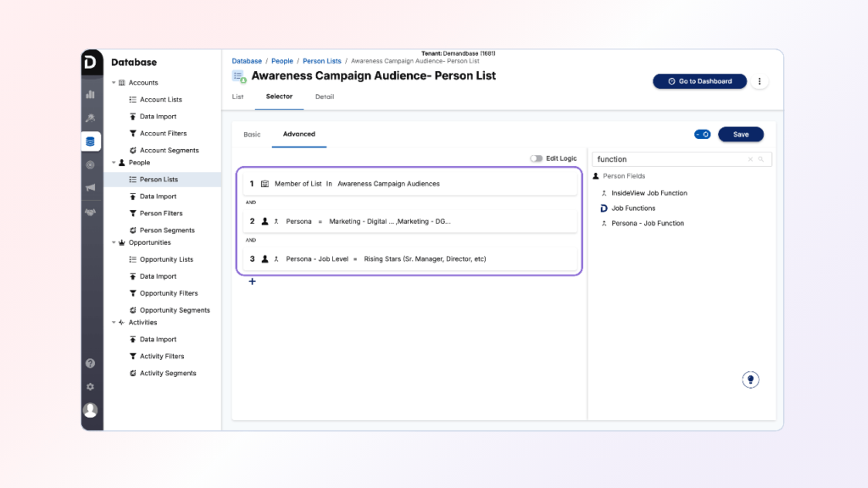Screen dimensions: 868x488
Task: Toggle the blue switch beside Save
Action: pyautogui.click(x=703, y=134)
